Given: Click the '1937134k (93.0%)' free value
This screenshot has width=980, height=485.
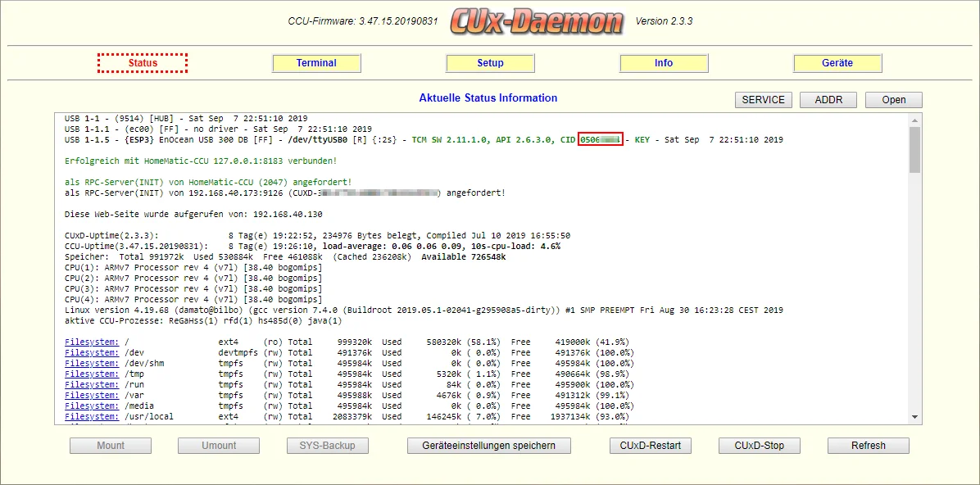Looking at the screenshot, I should (x=591, y=416).
